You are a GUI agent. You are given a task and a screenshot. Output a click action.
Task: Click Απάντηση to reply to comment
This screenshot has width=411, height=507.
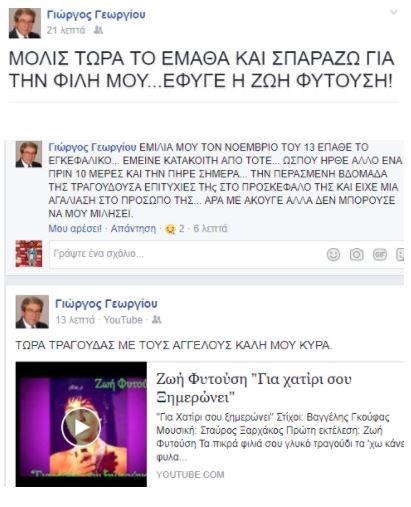(x=133, y=229)
